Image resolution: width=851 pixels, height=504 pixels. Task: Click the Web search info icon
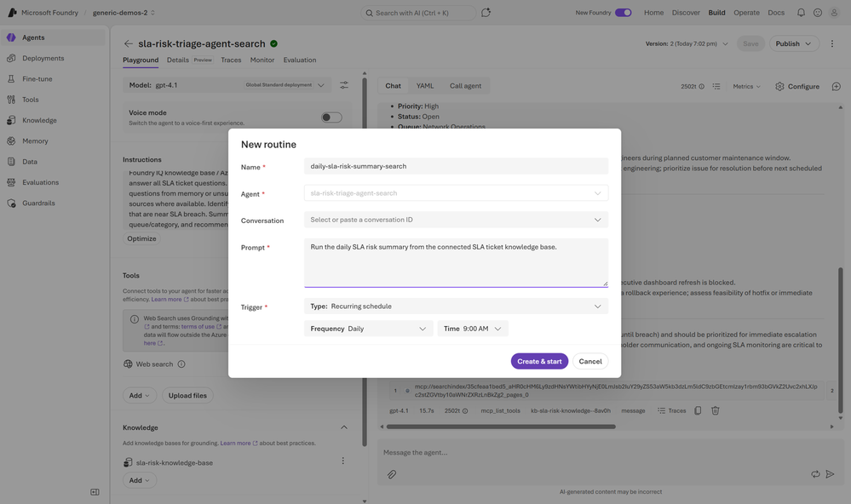[x=181, y=364]
